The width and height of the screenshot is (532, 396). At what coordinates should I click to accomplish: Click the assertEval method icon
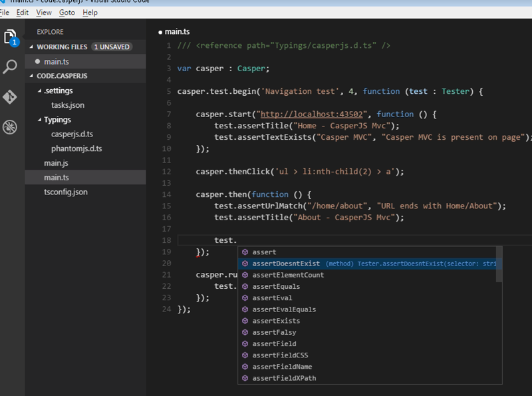245,298
